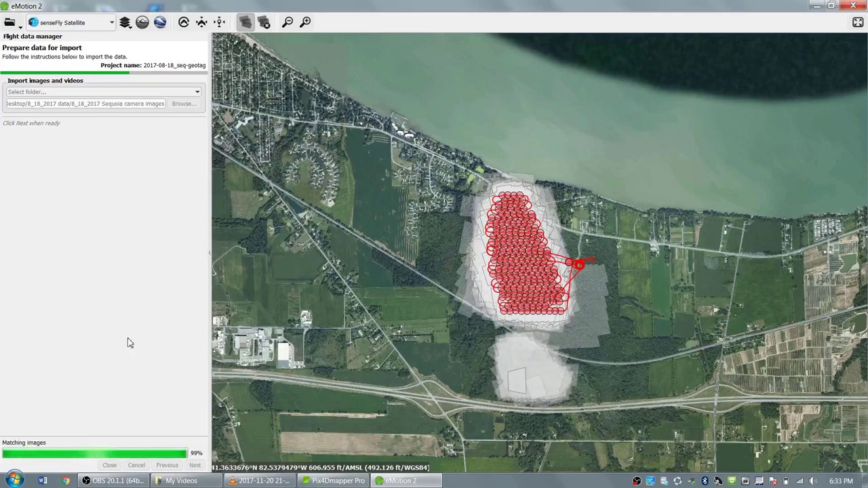Click the Cancel button
This screenshot has width=868, height=488.
click(136, 465)
